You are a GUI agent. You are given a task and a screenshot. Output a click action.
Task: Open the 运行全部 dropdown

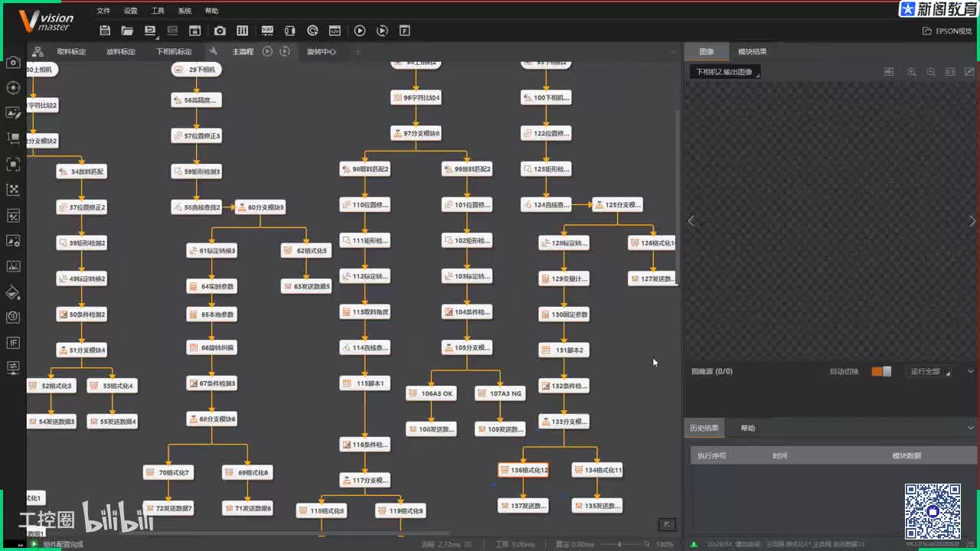pyautogui.click(x=929, y=371)
